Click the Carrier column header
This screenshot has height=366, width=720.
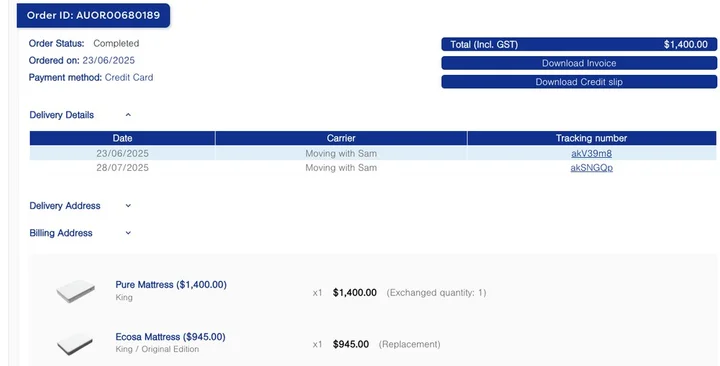[x=341, y=138]
